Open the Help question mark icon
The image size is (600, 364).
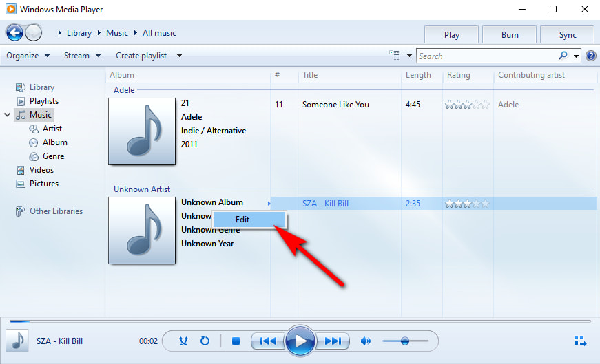coord(590,56)
